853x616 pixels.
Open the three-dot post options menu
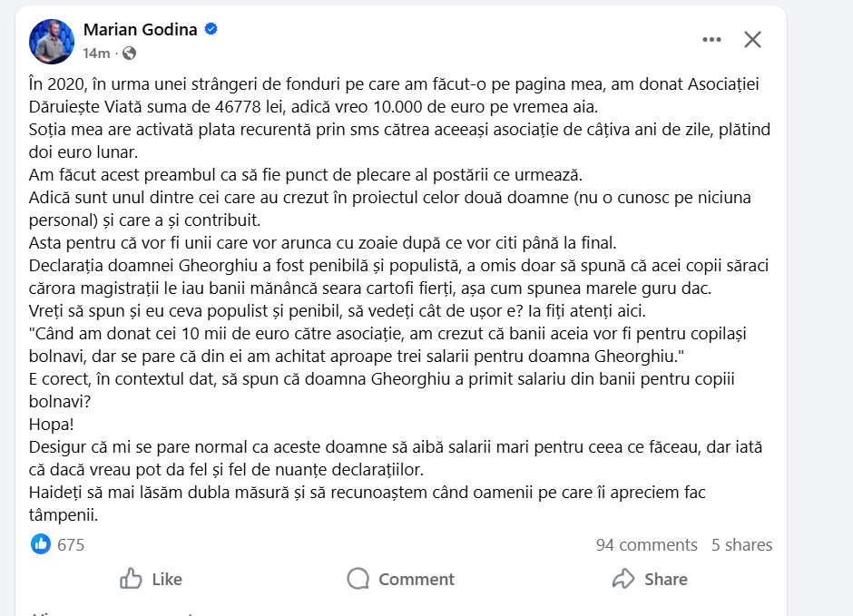click(x=711, y=40)
